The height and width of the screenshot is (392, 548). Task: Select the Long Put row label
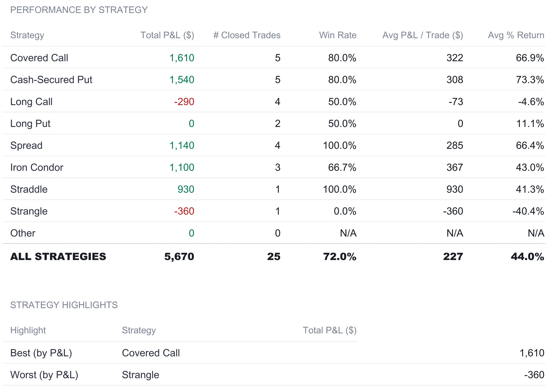click(30, 124)
